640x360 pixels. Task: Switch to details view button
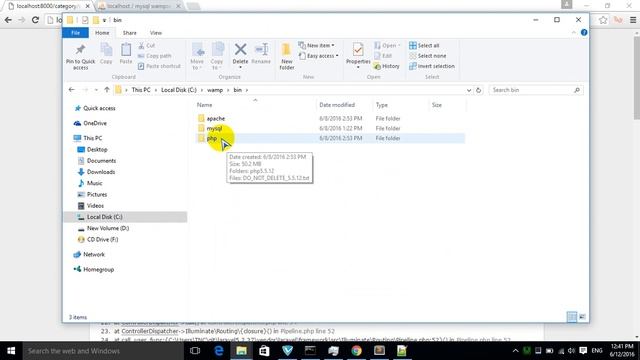572,317
